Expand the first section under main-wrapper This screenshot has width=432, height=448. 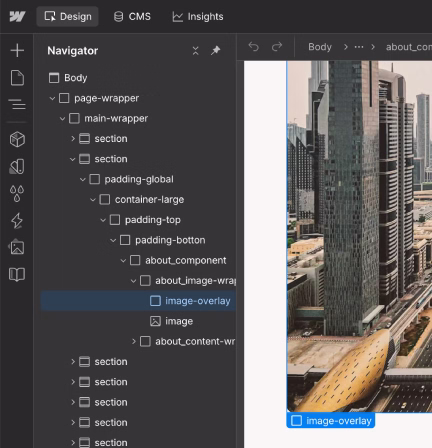pyautogui.click(x=73, y=139)
